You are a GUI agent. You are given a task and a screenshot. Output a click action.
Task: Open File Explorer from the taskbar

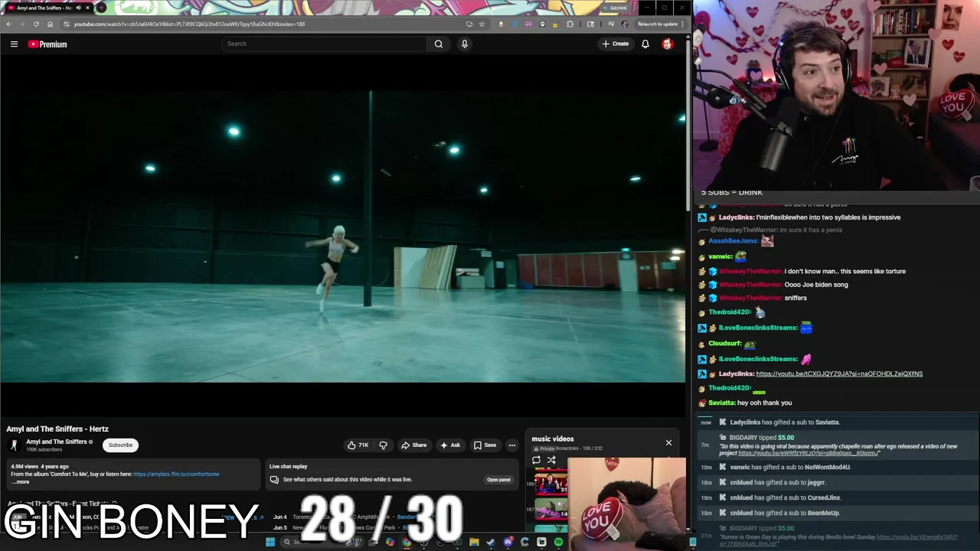coord(474,542)
